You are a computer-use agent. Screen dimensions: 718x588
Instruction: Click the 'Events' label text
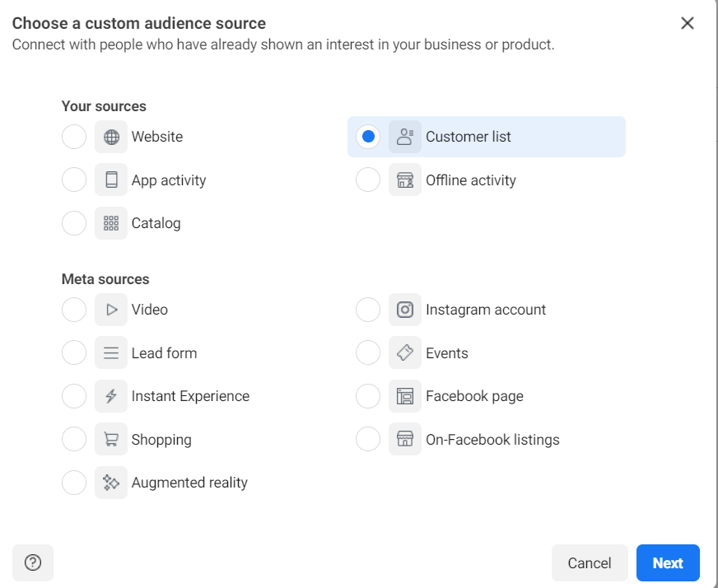[x=447, y=353]
